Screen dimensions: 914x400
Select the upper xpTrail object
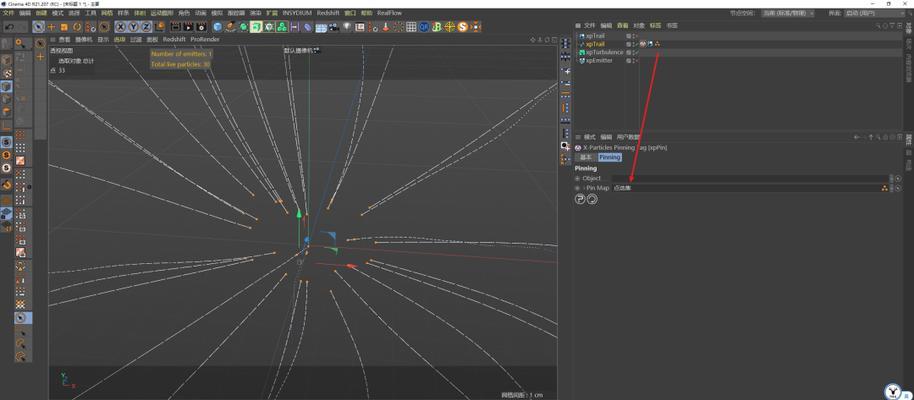595,36
